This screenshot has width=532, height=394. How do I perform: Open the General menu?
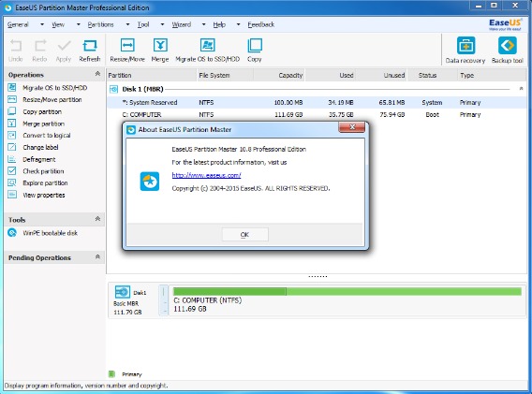(18, 24)
